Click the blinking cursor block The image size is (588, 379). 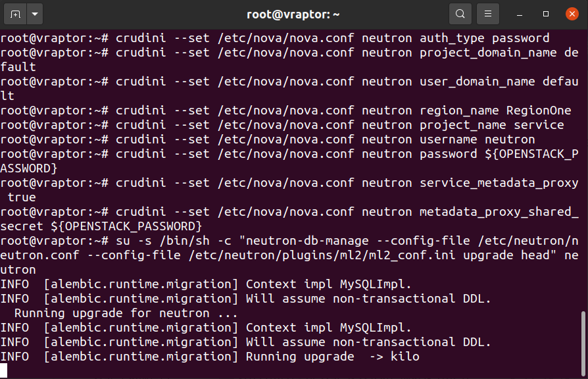[4, 370]
